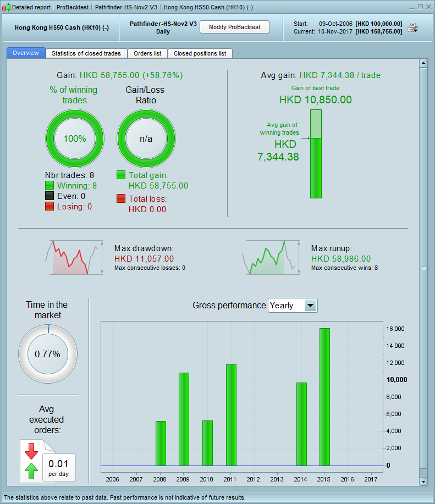Switch to the Overview tab

click(26, 53)
